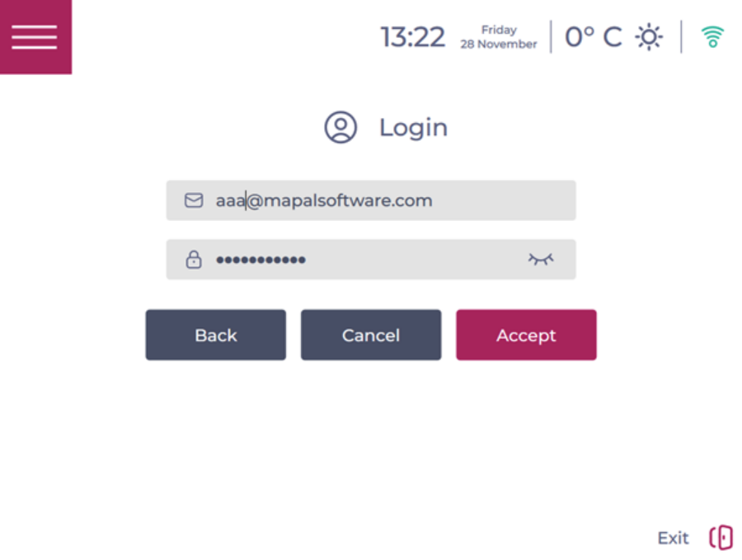
Task: Show password with the eye icon
Action: click(x=540, y=259)
